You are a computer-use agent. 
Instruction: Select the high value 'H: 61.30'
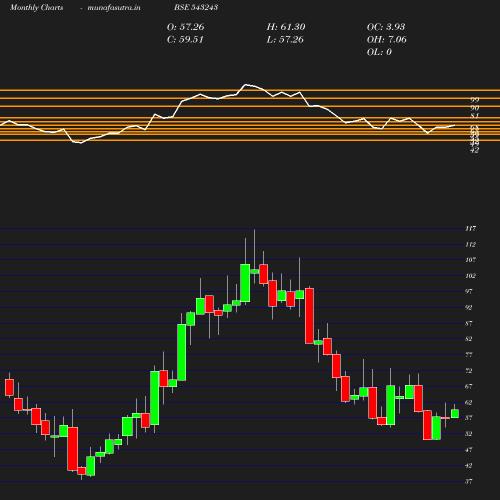pyautogui.click(x=286, y=27)
